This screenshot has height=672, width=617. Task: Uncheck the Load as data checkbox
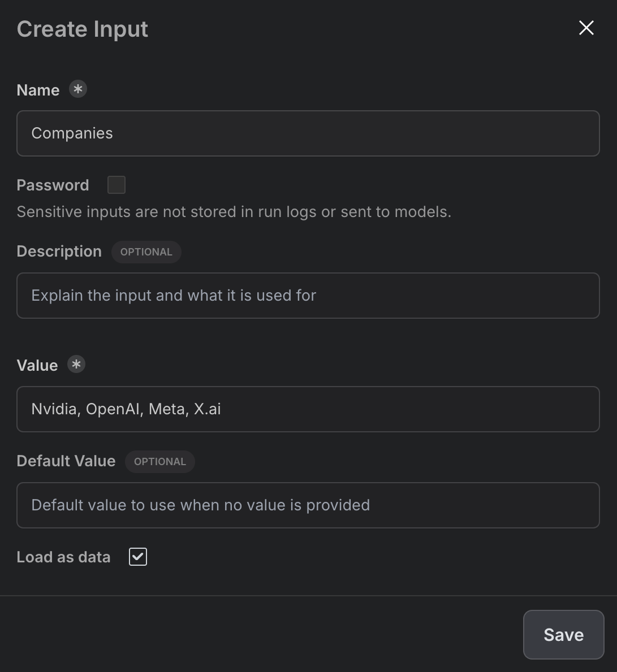coord(137,557)
